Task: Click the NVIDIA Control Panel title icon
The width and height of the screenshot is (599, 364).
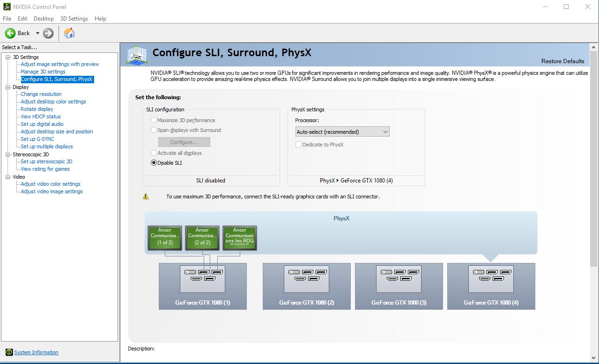Action: (x=6, y=7)
